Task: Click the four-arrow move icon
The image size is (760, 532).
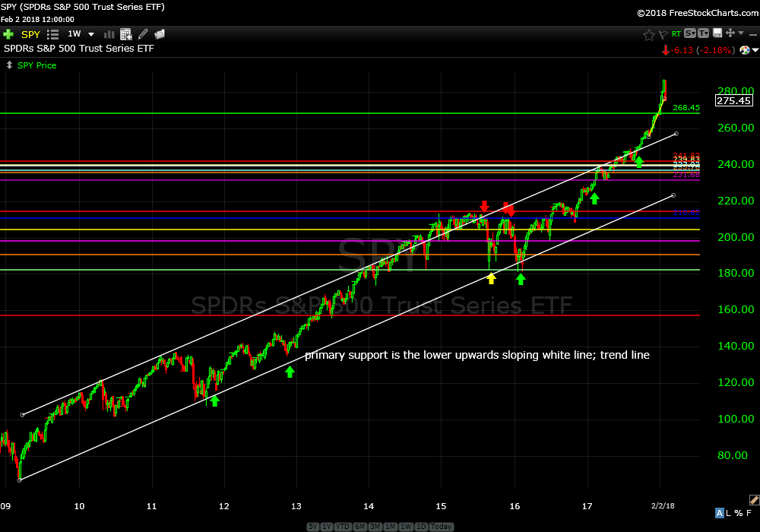Action: tap(730, 33)
